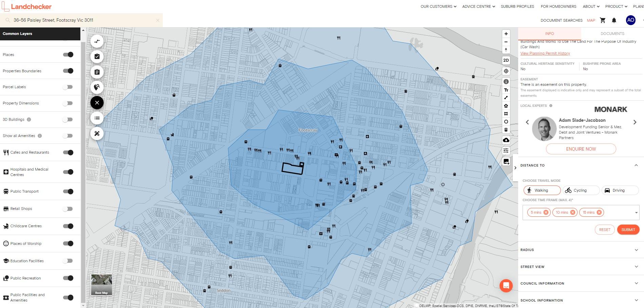Viewport: 644px width, 308px height.
Task: Select the polygon drawing tool
Action: point(506,106)
